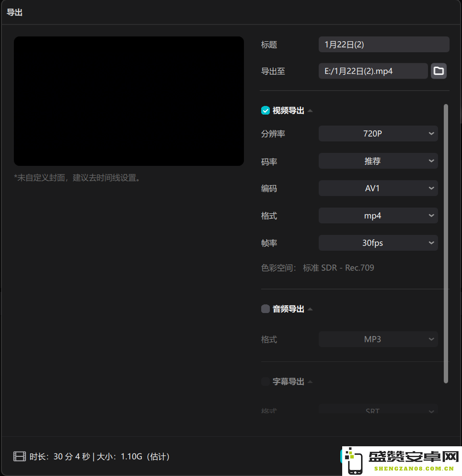This screenshot has height=476, width=462.
Task: Click the 帧率 label
Action: coord(269,243)
